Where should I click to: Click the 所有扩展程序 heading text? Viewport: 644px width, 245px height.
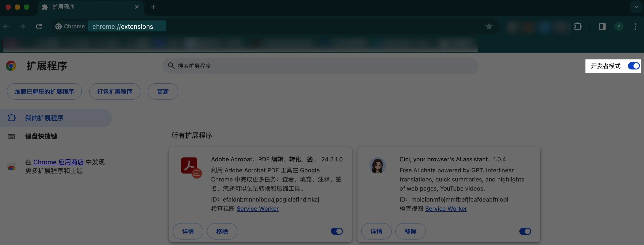pos(192,135)
